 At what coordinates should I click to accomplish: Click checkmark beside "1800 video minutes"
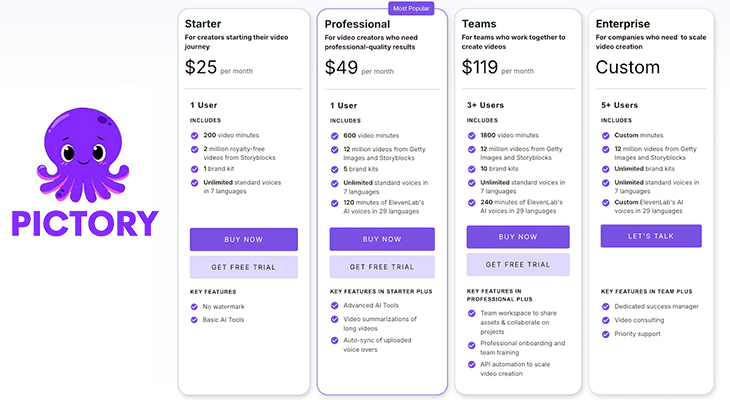471,135
